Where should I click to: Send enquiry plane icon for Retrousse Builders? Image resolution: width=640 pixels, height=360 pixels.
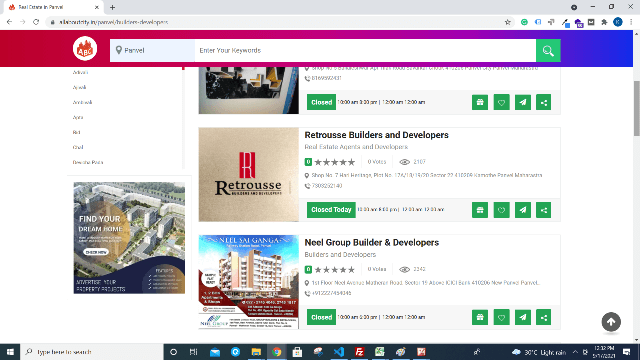(x=522, y=210)
